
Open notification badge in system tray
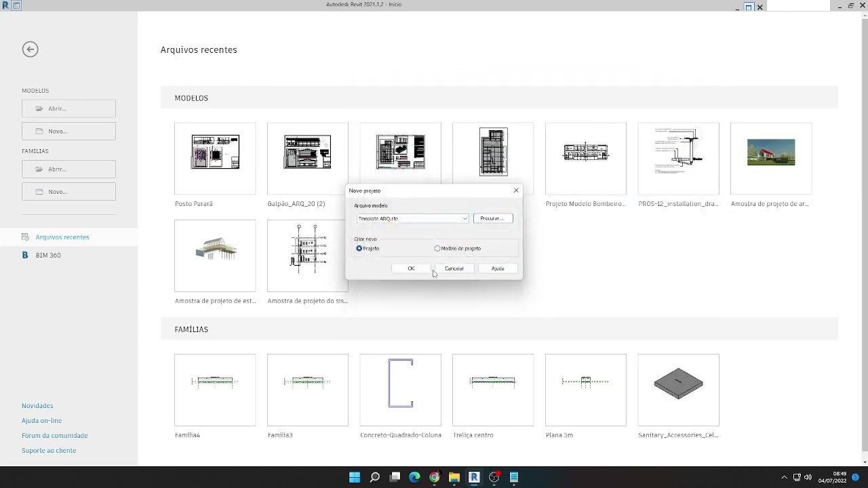coord(856,477)
